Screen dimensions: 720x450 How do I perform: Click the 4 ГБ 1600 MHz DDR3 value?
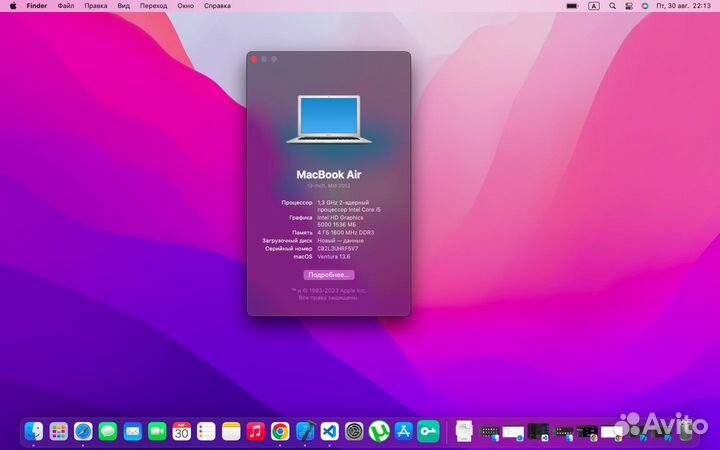345,233
